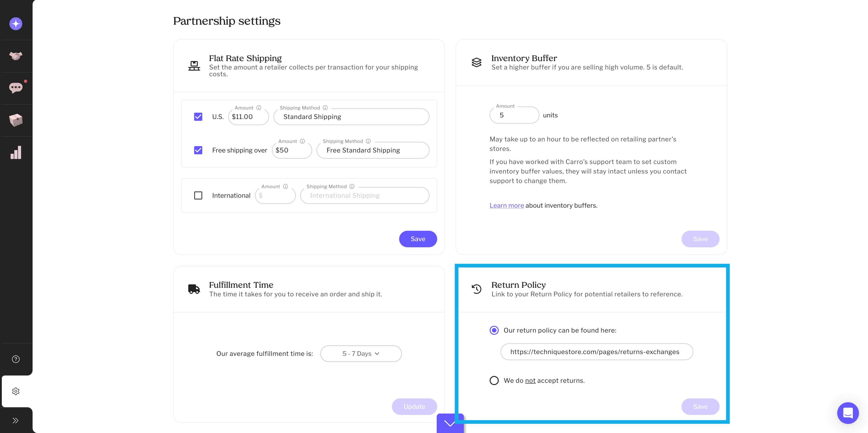This screenshot has width=868, height=433.
Task: Click the return policy URL field
Action: pos(596,352)
